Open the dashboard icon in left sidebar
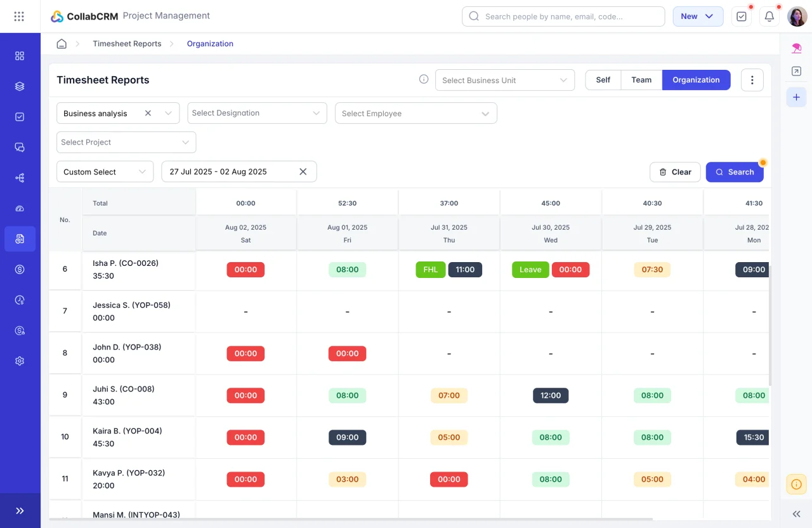 point(20,56)
